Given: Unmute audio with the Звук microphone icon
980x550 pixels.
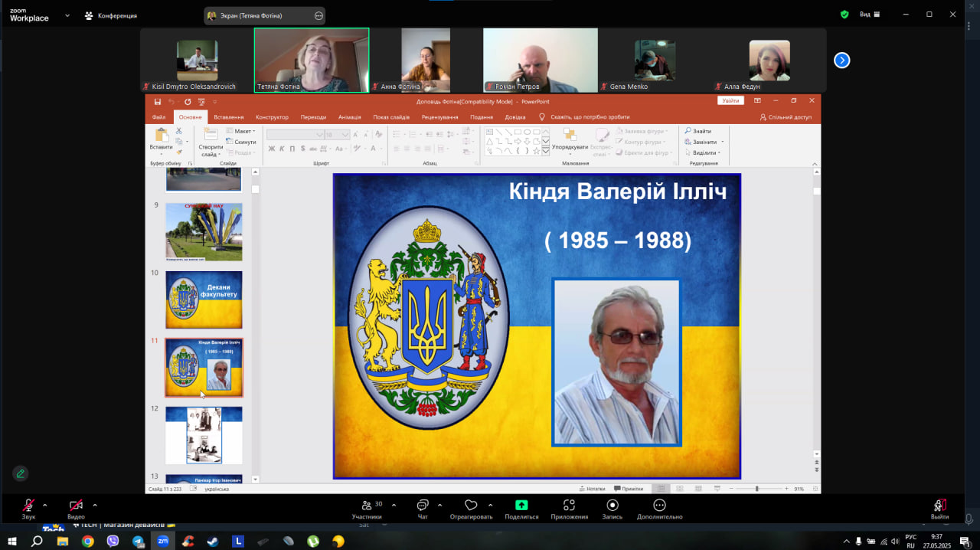Looking at the screenshot, I should (x=28, y=505).
